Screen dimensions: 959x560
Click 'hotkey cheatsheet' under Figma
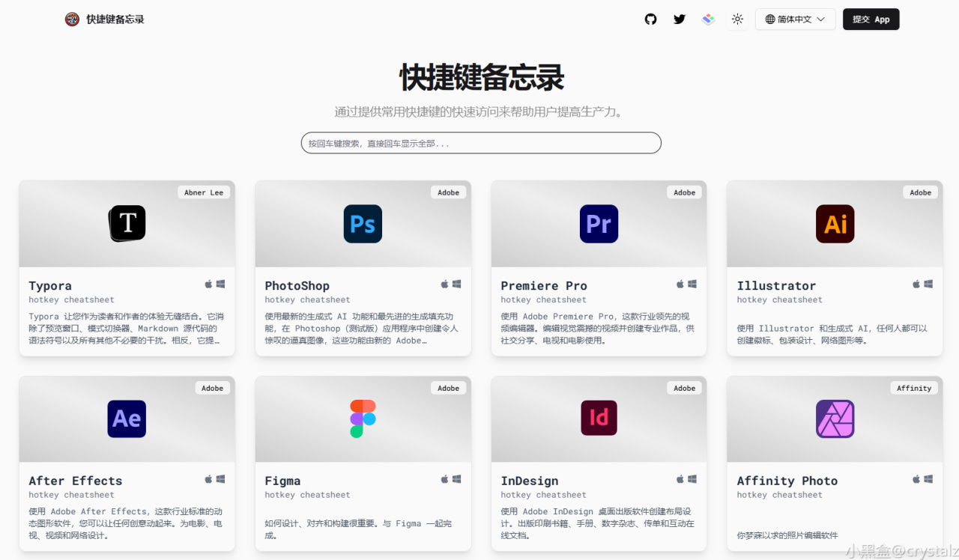307,495
